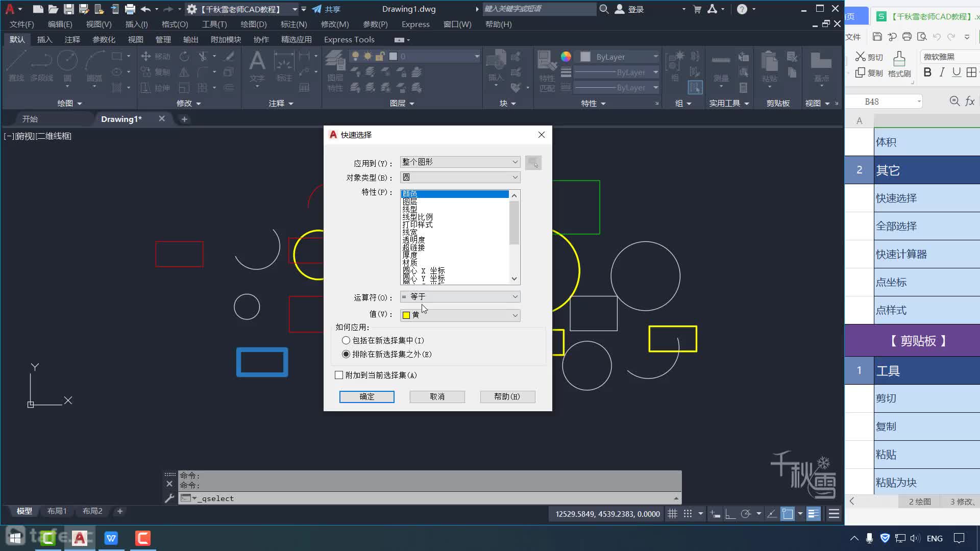Toggle ortho mode in the status bar
The width and height of the screenshot is (980, 551).
pyautogui.click(x=730, y=514)
